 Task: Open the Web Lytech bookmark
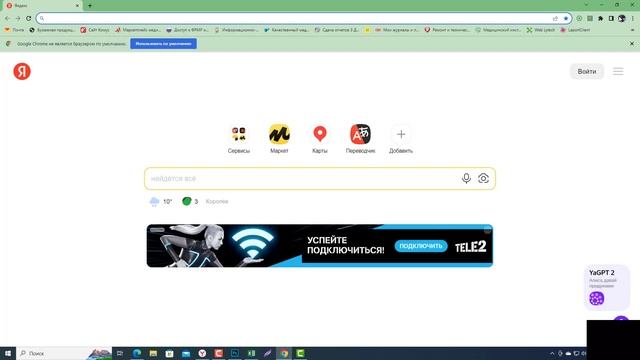point(541,30)
